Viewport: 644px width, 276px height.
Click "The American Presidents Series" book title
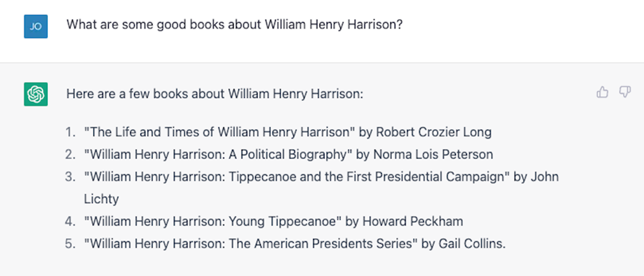(250, 244)
